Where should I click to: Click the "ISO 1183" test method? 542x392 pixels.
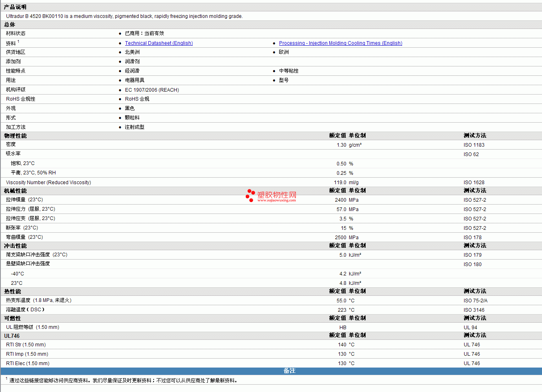point(474,145)
